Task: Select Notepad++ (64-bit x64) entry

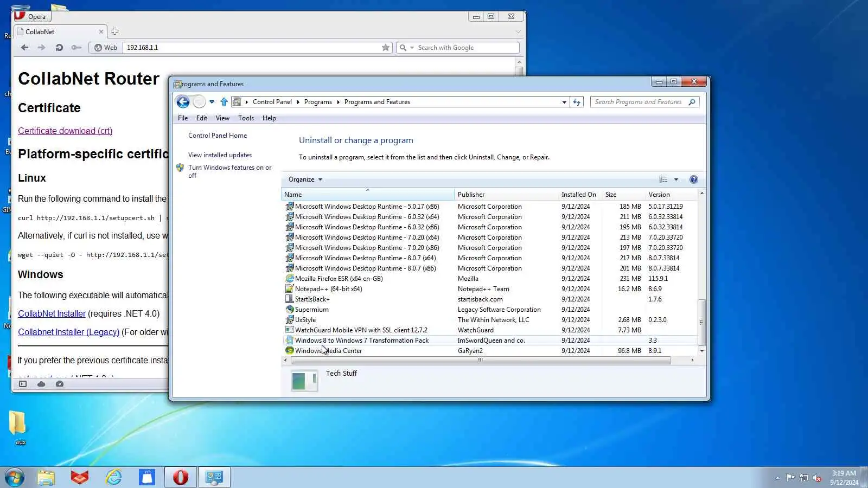Action: click(489, 289)
